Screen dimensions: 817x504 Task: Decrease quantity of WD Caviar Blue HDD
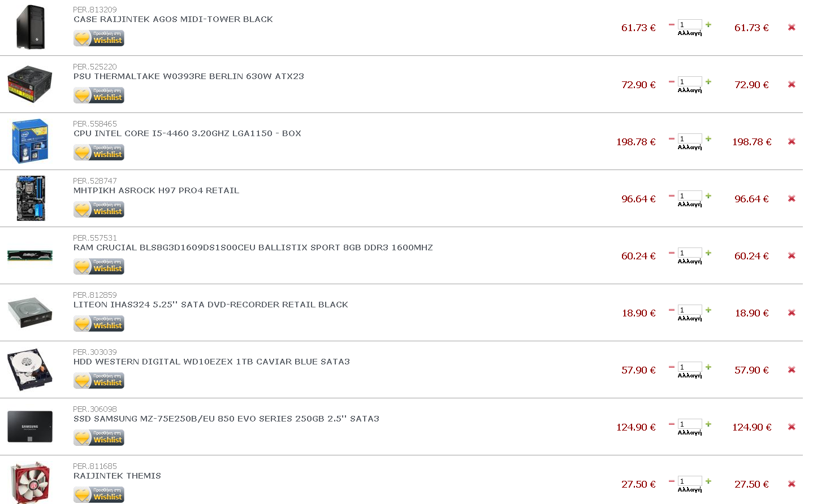click(x=672, y=367)
